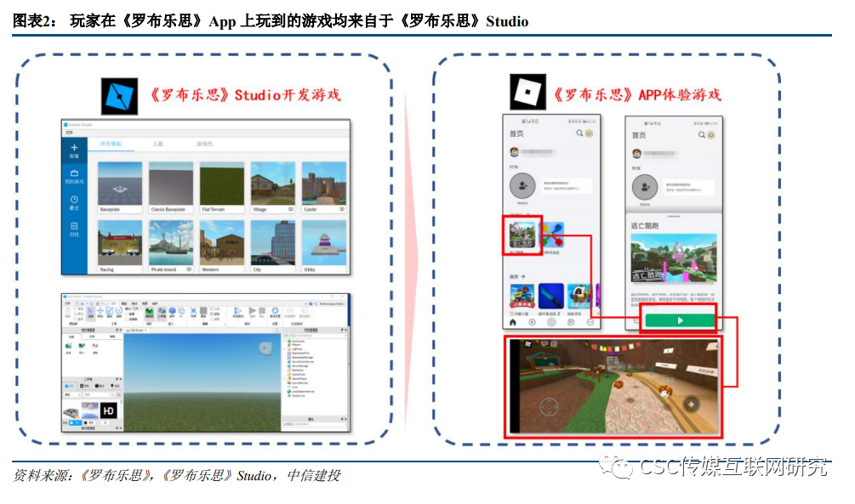The height and width of the screenshot is (504, 855).
Task: Open the Toolbox ribbon icon
Action: [x=162, y=312]
